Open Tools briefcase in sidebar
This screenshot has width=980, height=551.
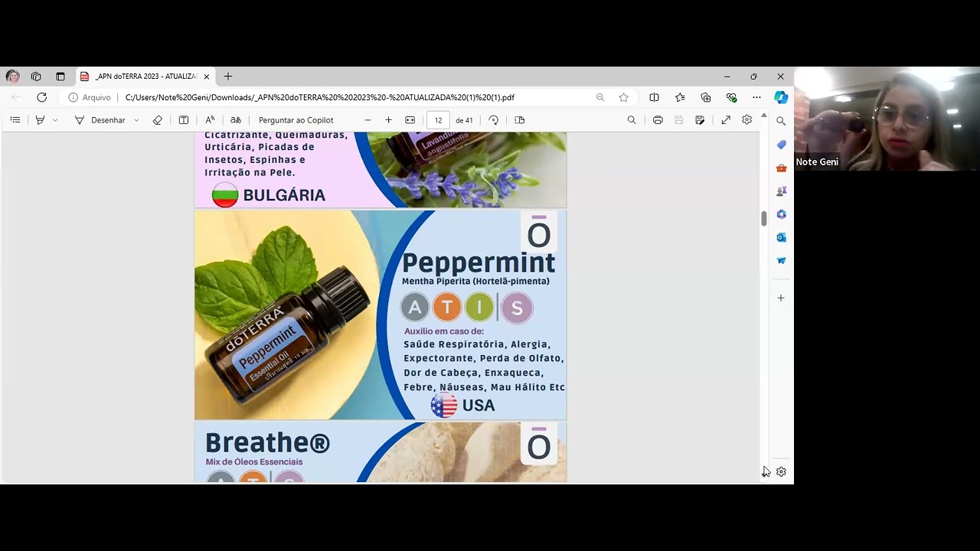781,168
